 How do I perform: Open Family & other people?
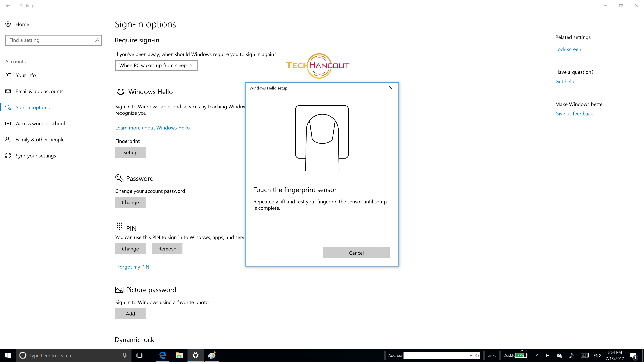pyautogui.click(x=40, y=140)
